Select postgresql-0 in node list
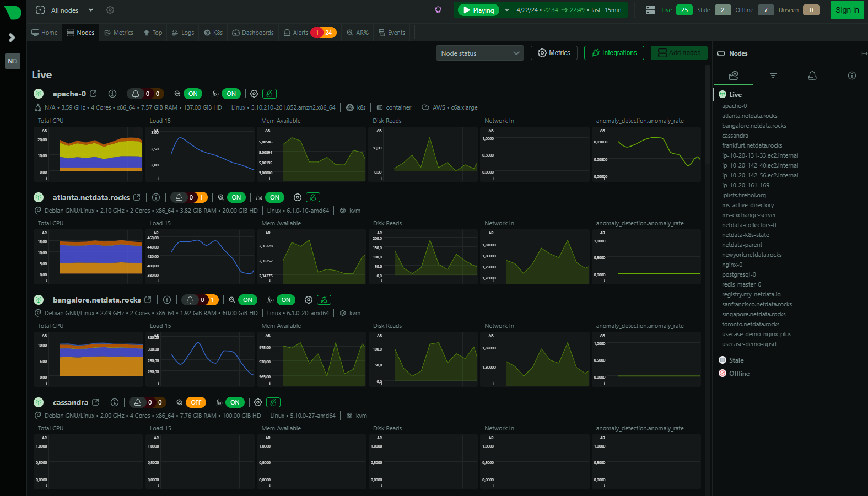Image resolution: width=868 pixels, height=496 pixels. coord(738,274)
